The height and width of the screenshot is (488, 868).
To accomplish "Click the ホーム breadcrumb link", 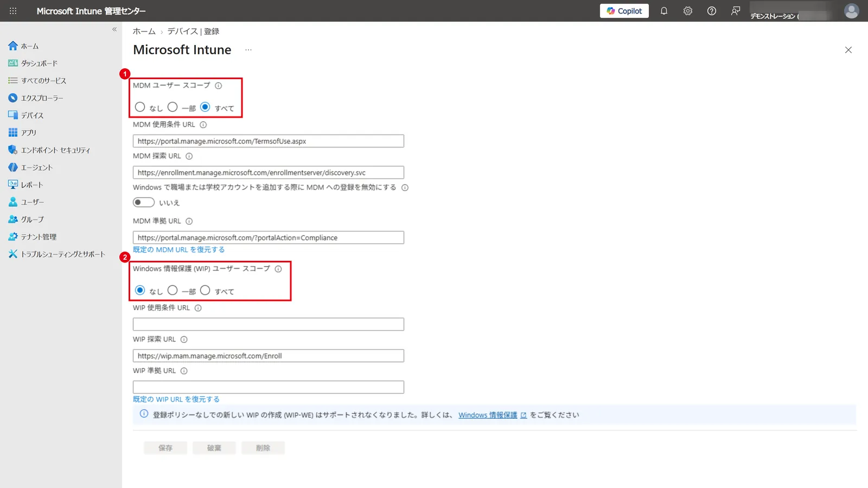I will click(144, 31).
